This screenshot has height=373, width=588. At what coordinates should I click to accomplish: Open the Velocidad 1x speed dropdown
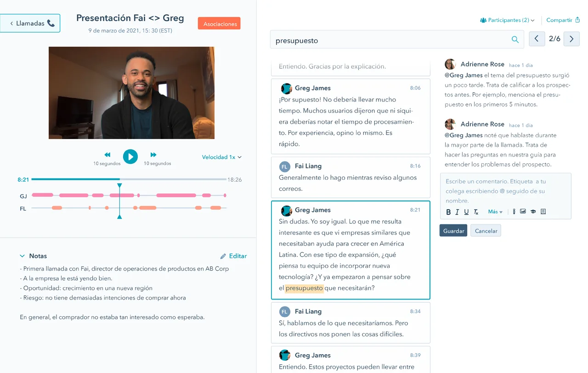[x=221, y=157]
